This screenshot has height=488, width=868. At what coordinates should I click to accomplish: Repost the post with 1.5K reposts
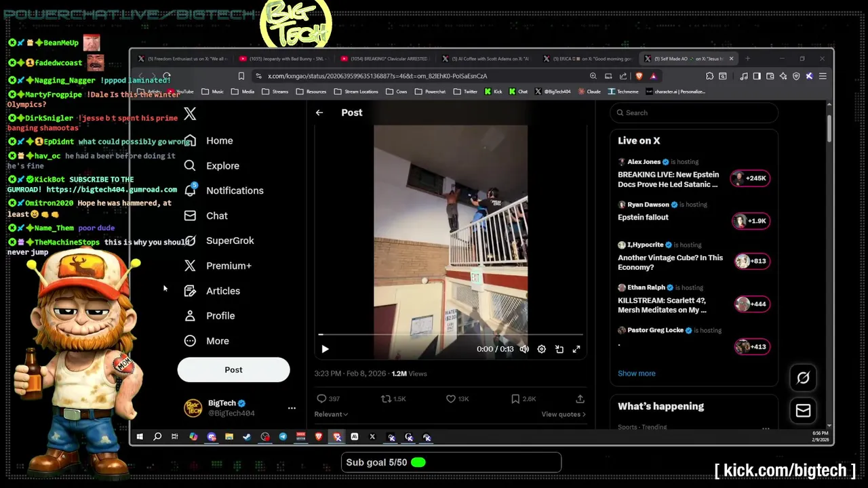393,399
